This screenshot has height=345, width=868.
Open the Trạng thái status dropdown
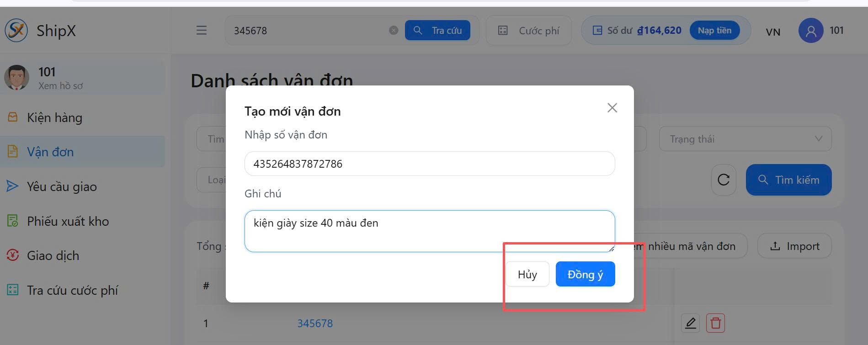tap(745, 139)
